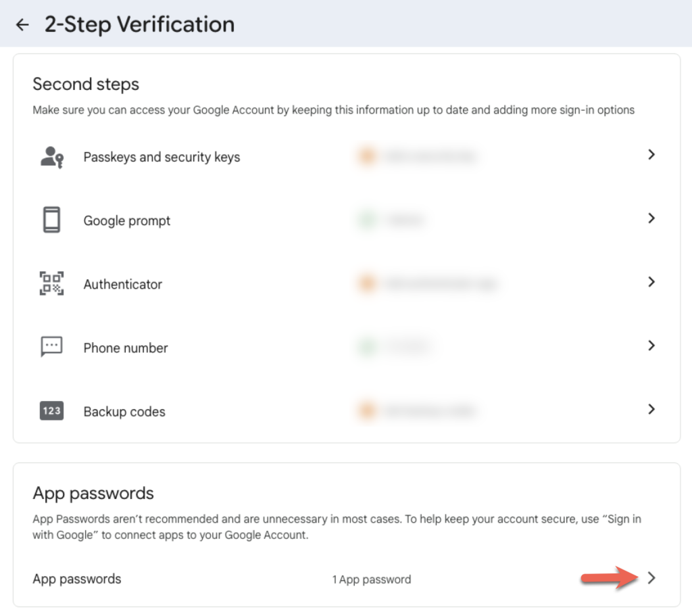Expand the Passkeys and security keys row

click(651, 155)
